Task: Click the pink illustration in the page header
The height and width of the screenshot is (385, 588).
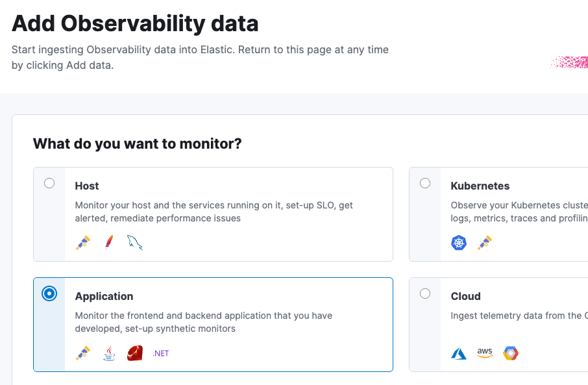Action: pos(569,62)
